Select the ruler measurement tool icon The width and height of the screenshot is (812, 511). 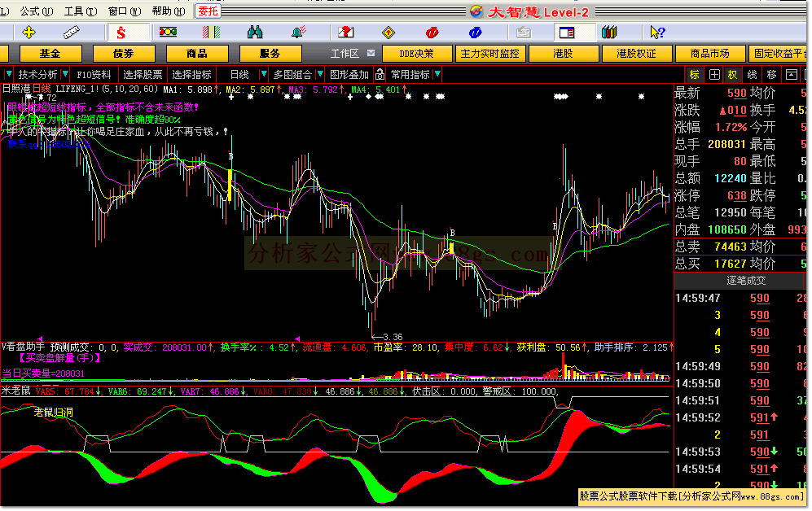(x=72, y=33)
